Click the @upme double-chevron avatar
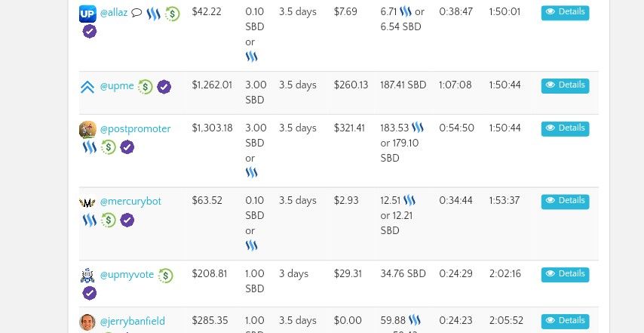 (87, 87)
